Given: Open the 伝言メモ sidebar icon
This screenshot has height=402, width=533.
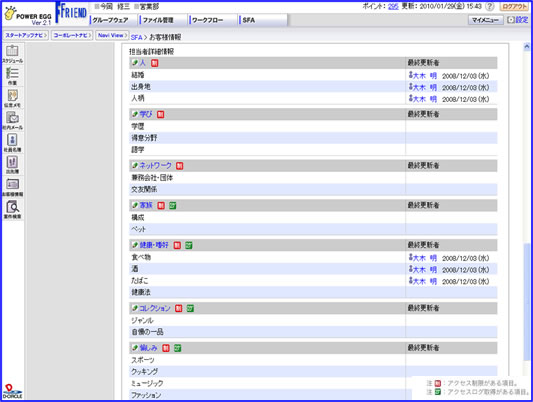Looking at the screenshot, I should 13,98.
